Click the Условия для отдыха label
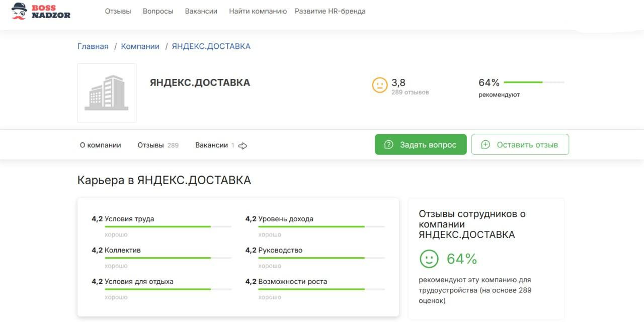 [139, 281]
